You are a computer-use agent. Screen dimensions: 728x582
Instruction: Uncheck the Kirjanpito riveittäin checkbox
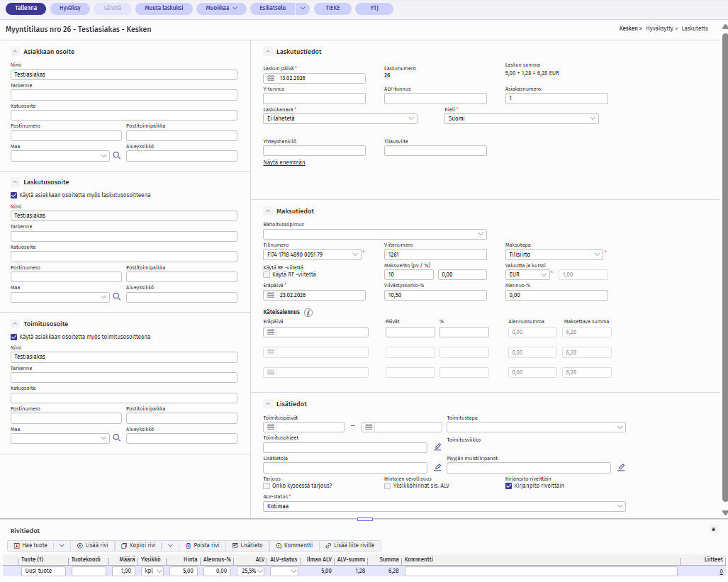tap(508, 486)
